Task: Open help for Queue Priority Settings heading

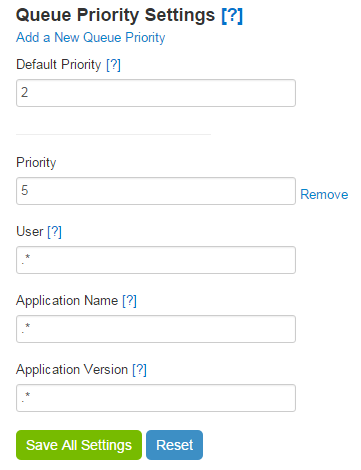Action: coord(232,15)
